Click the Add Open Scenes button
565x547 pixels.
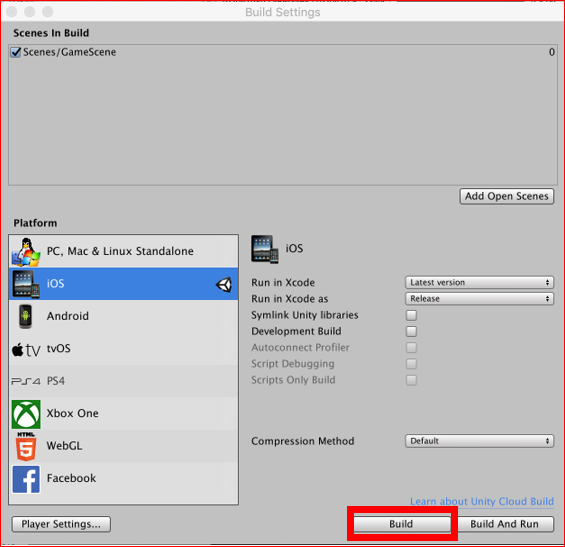point(507,196)
